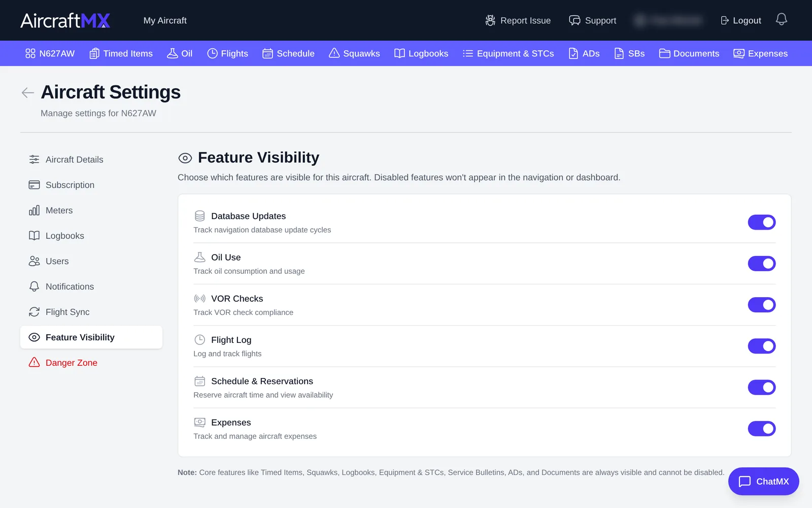812x508 pixels.
Task: Open the Logbooks navigation tab
Action: pyautogui.click(x=421, y=53)
